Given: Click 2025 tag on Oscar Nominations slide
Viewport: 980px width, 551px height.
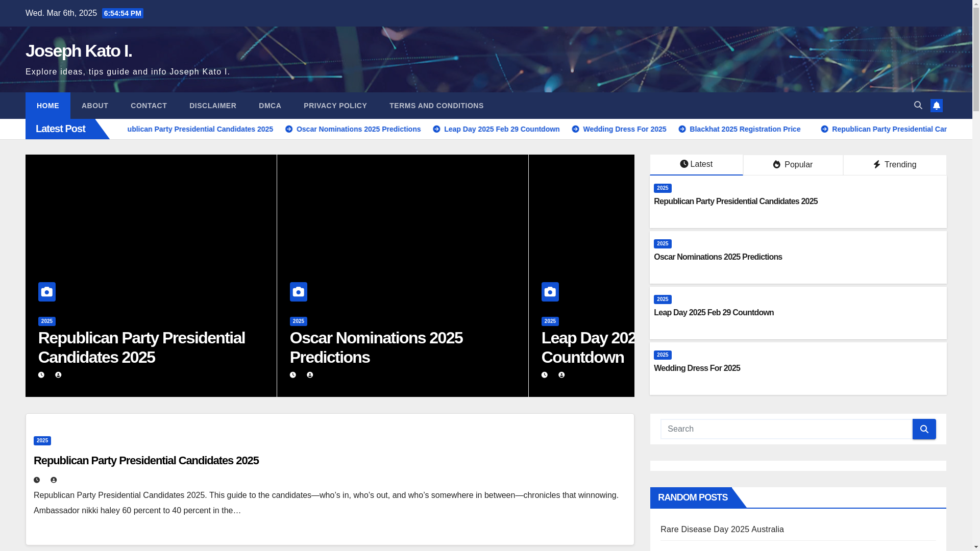Looking at the screenshot, I should (299, 321).
